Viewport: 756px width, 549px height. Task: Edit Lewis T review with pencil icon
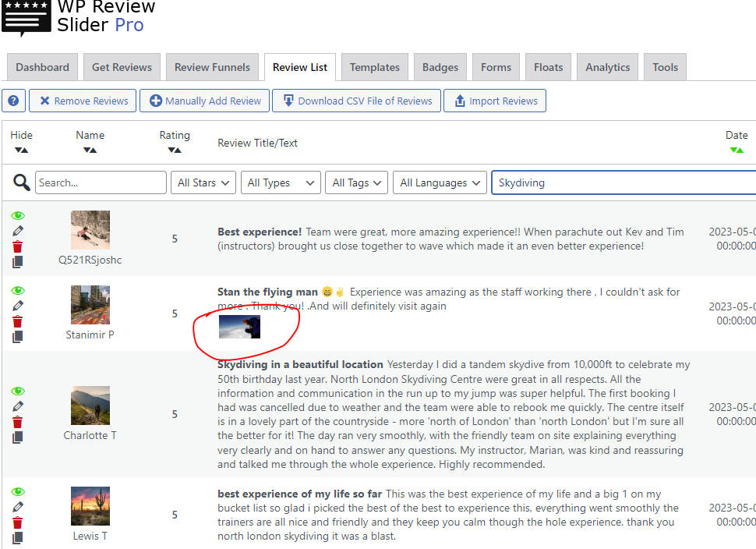pyautogui.click(x=18, y=507)
